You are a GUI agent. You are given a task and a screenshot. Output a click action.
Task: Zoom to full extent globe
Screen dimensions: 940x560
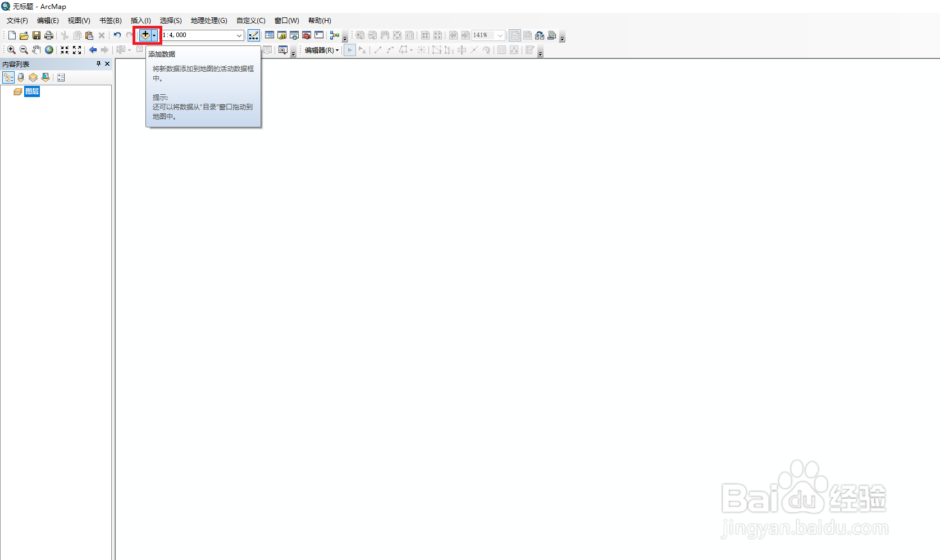point(49,50)
